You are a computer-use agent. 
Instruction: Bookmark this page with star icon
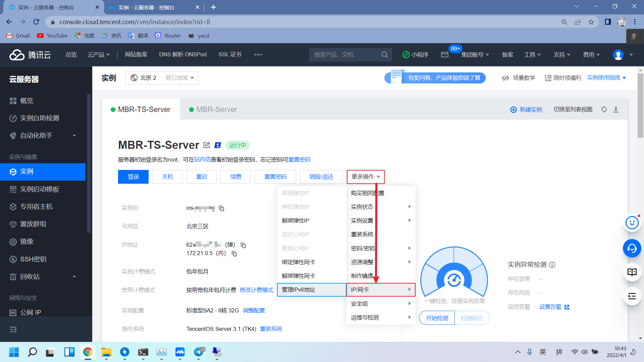591,22
